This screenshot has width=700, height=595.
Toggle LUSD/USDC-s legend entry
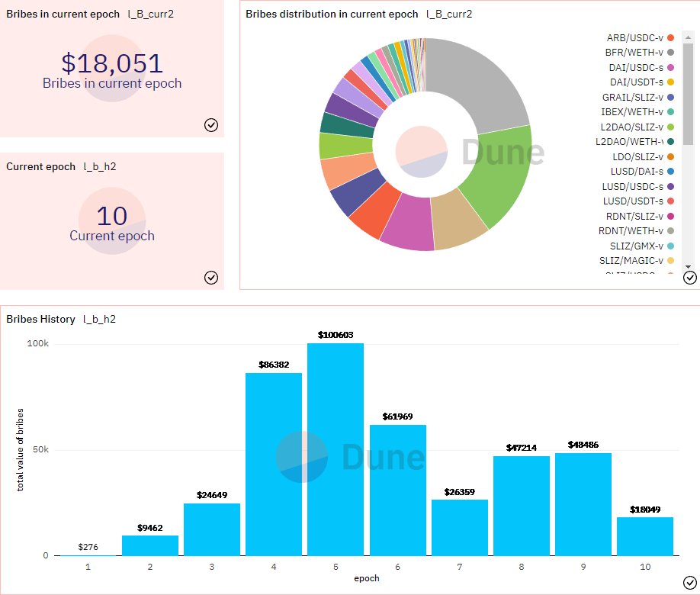(637, 186)
